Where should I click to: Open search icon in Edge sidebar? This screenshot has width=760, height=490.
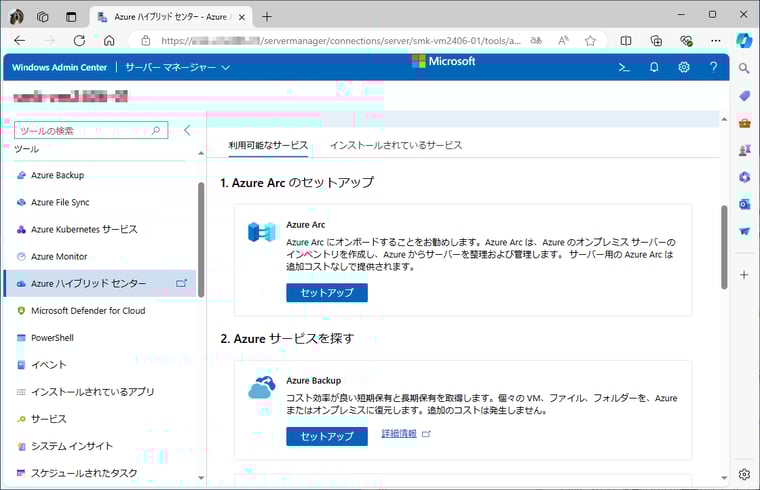[744, 68]
